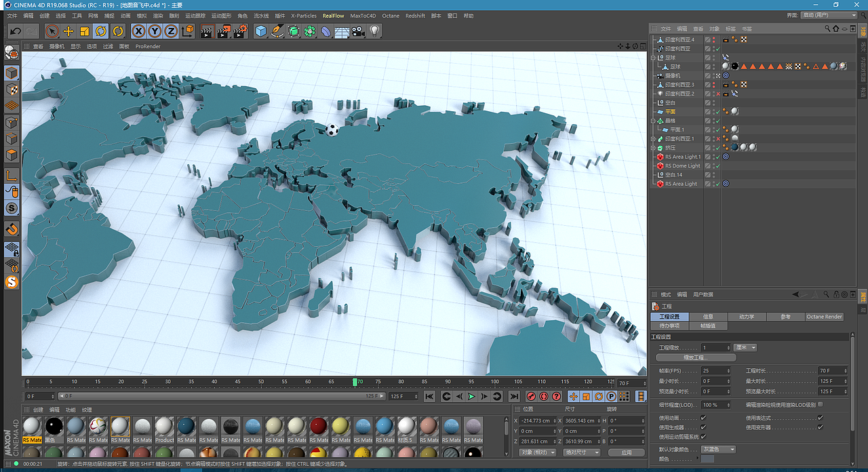Toggle the 使用生成器 checkbox

click(703, 427)
